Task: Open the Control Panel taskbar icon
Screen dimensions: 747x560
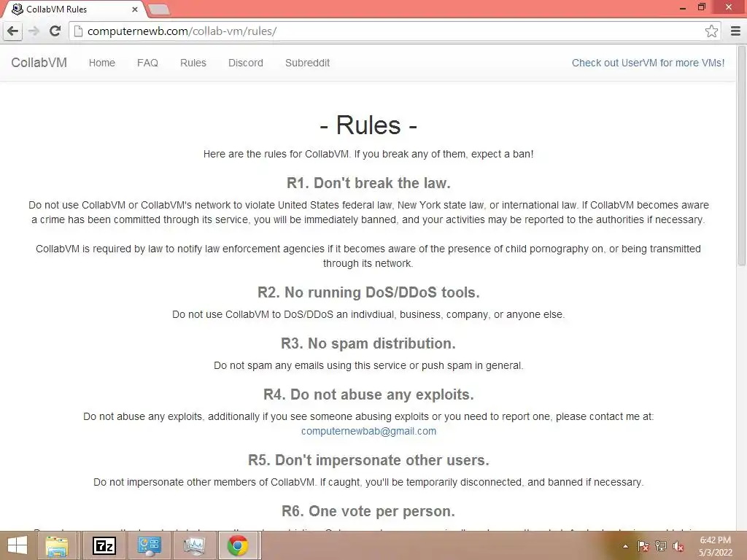Action: point(149,545)
